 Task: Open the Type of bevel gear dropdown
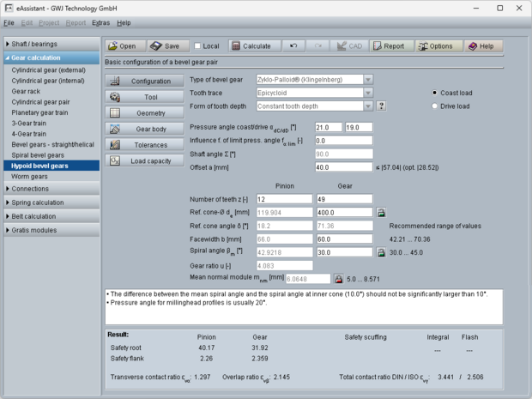315,80
